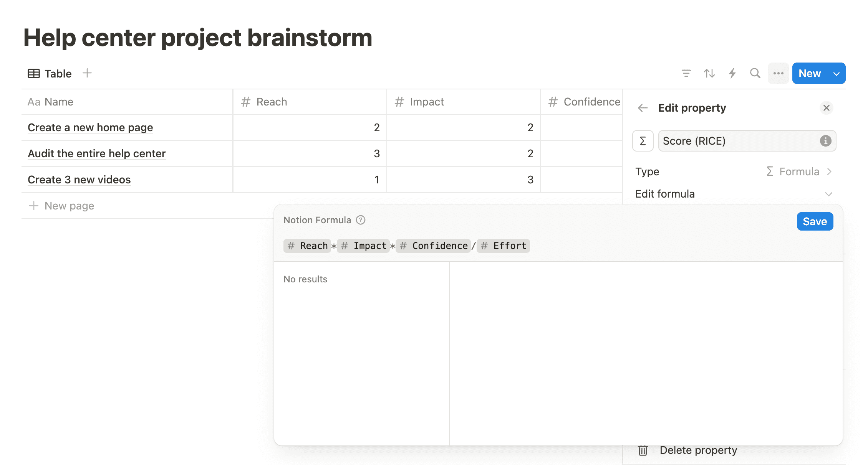868x465 pixels.
Task: Collapse the Edit formula section
Action: (x=828, y=194)
